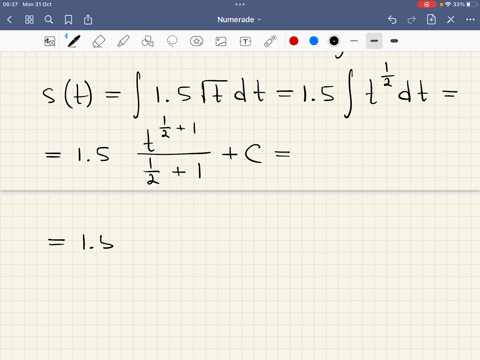The width and height of the screenshot is (480, 360).
Task: Open the search magnifier
Action: pos(49,20)
